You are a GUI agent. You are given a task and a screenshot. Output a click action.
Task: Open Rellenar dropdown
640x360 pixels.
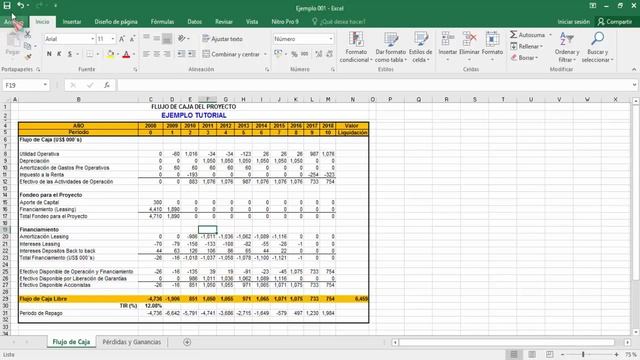(527, 46)
